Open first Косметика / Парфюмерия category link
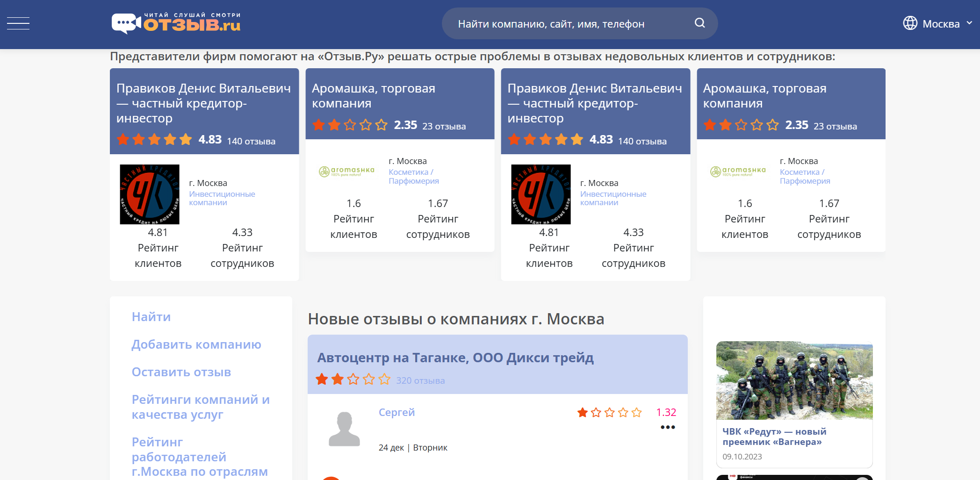This screenshot has height=480, width=980. pos(414,177)
